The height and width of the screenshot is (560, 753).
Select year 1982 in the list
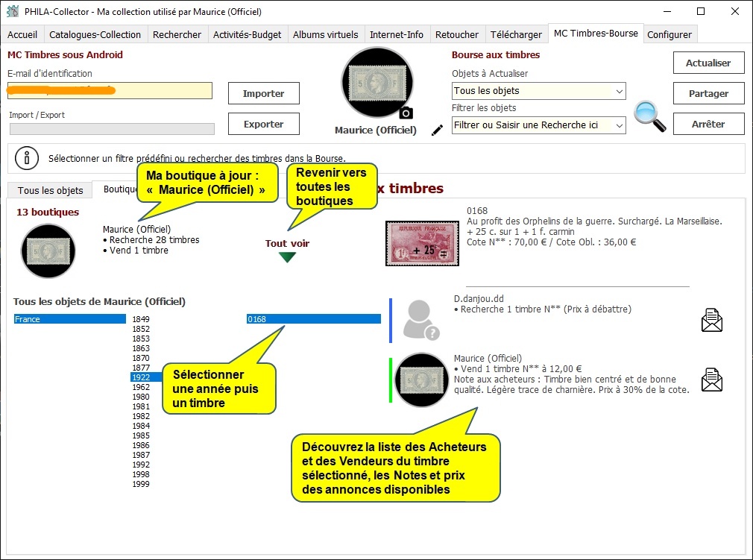tap(141, 416)
